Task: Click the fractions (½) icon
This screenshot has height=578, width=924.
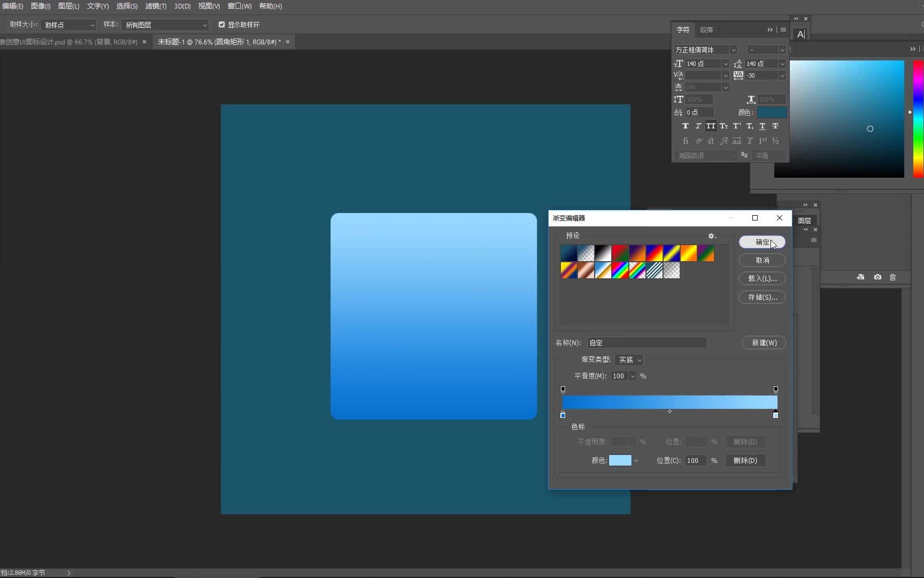Action: [x=775, y=141]
